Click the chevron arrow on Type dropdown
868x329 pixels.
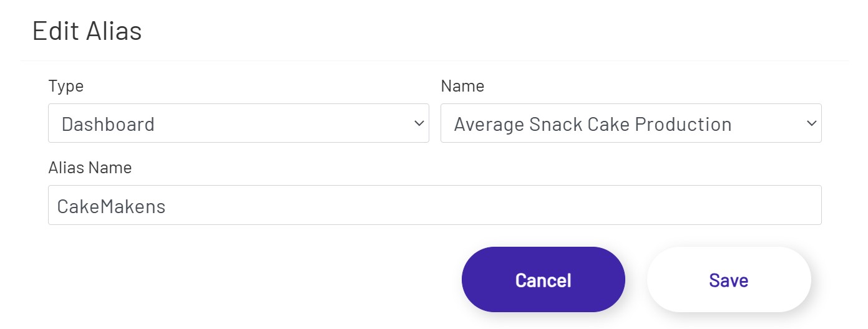(419, 123)
